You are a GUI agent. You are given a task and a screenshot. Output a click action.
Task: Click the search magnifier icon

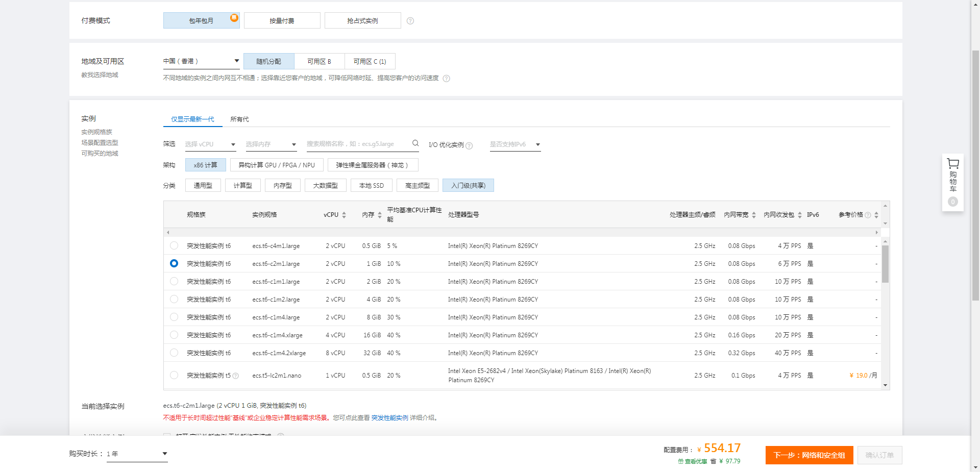point(415,143)
